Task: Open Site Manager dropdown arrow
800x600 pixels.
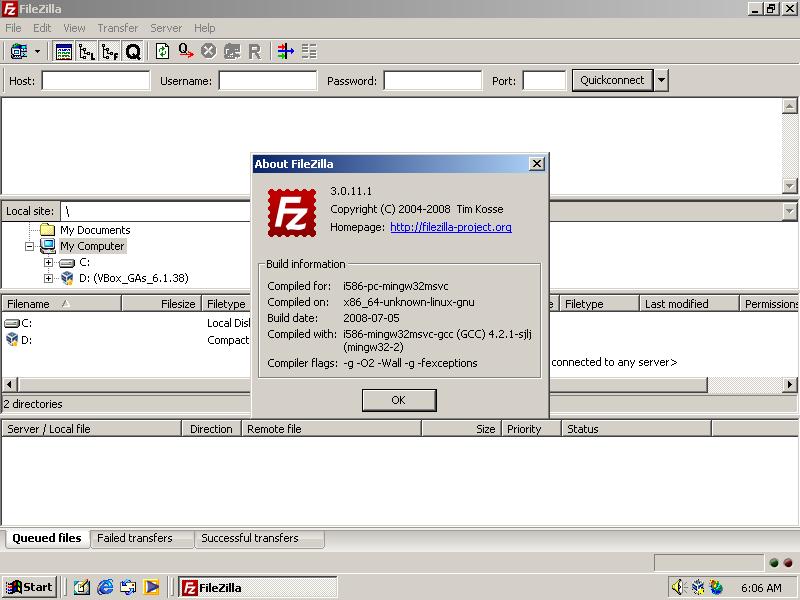Action: 37,52
